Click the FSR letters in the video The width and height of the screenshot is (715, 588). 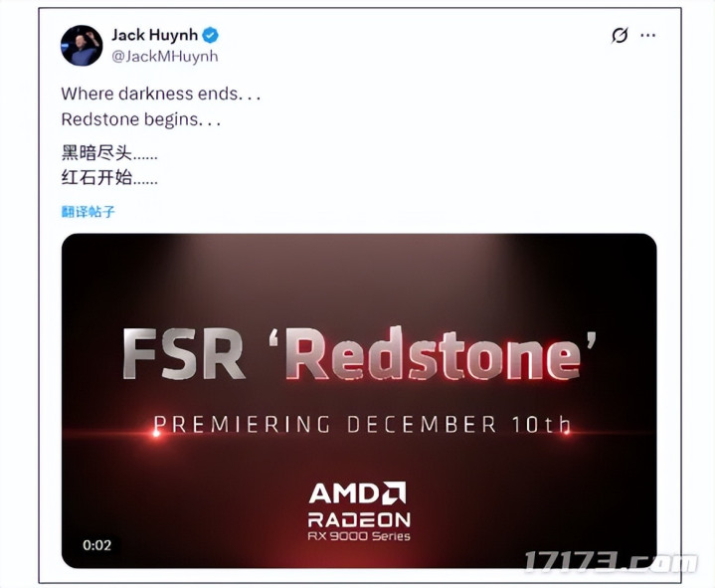[x=183, y=354]
